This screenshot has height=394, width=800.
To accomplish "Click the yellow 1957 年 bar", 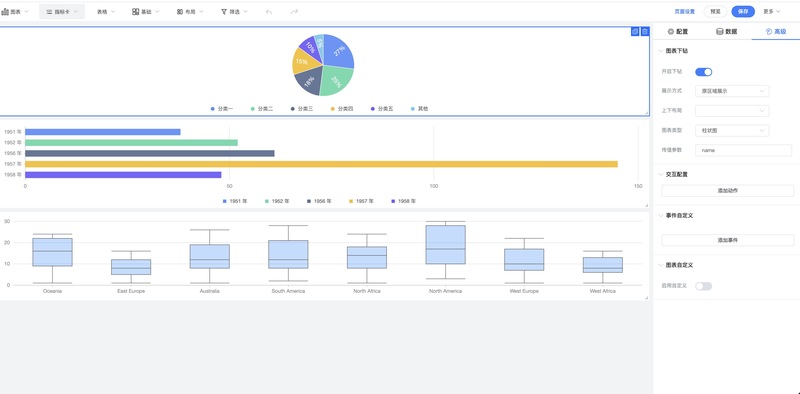I will [x=321, y=164].
